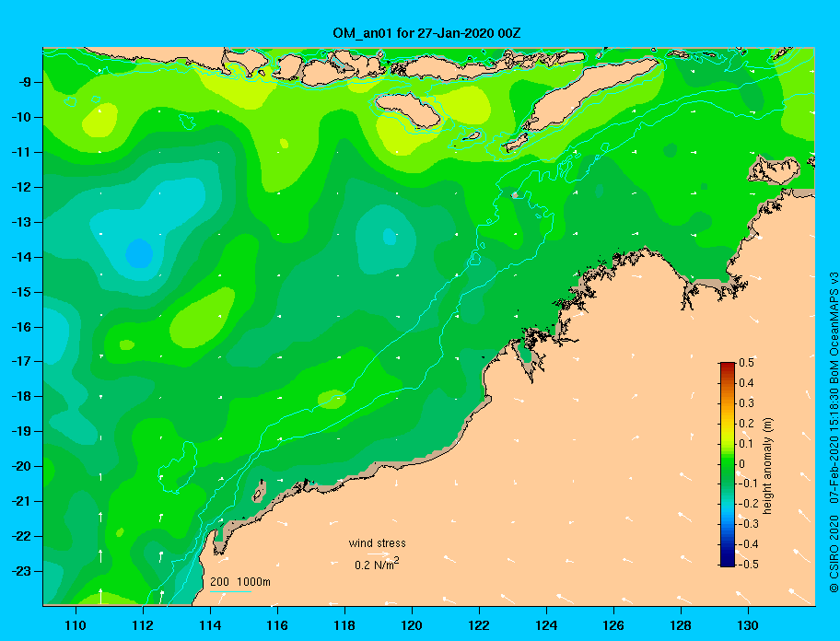Click latitude label -16
Image resolution: width=840 pixels, height=641 pixels.
(x=21, y=327)
